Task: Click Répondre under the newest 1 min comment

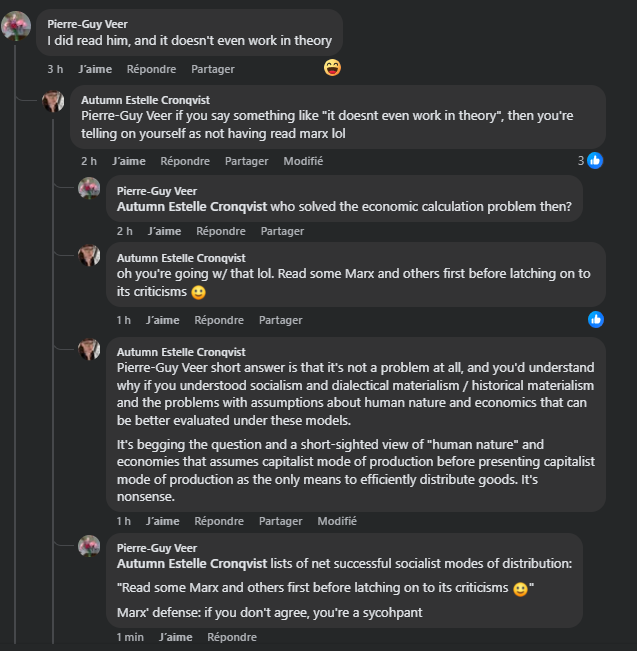Action: 232,637
